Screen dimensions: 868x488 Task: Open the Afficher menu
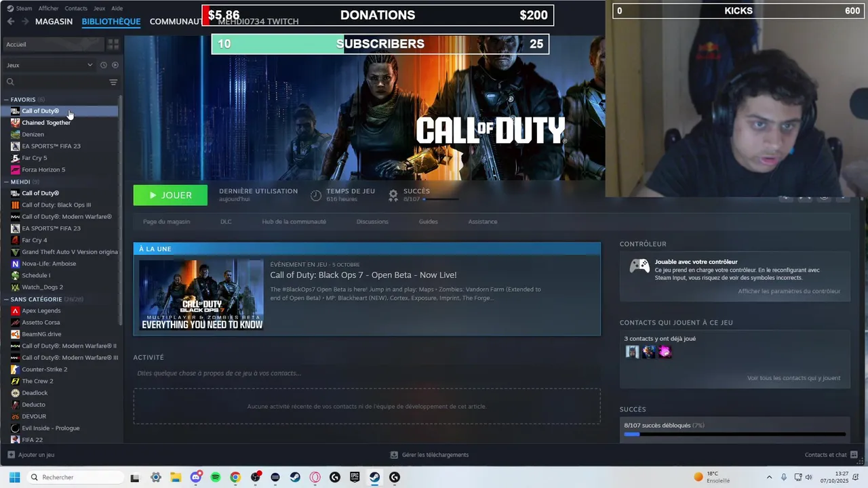(x=48, y=8)
